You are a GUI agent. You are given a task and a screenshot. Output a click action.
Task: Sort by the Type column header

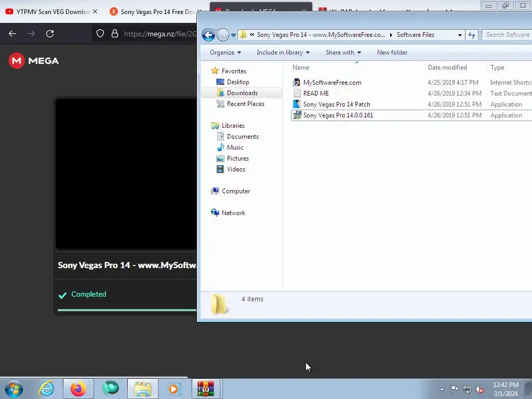coord(509,67)
